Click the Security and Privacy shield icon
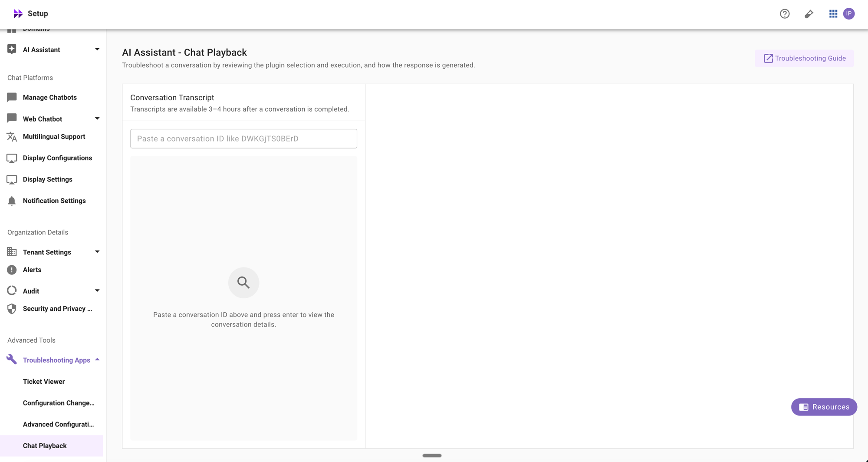This screenshot has width=868, height=462. point(11,308)
